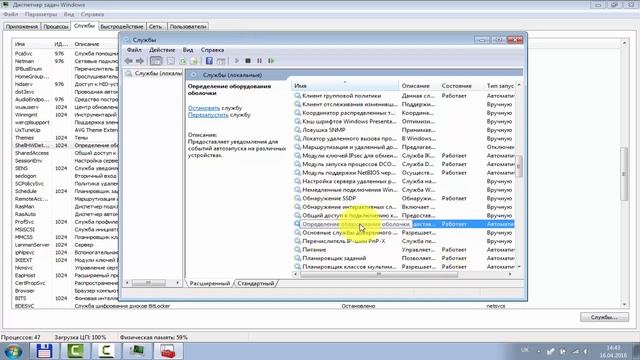640x360 pixels.
Task: Open Действие menu in Services window
Action: (162, 50)
